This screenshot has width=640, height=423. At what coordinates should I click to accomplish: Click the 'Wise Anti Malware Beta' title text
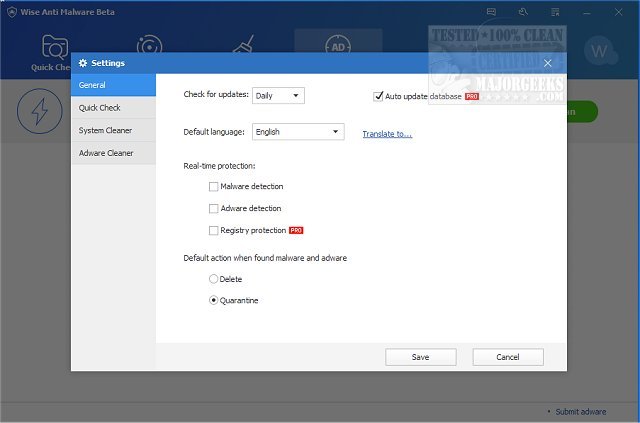[x=67, y=12]
